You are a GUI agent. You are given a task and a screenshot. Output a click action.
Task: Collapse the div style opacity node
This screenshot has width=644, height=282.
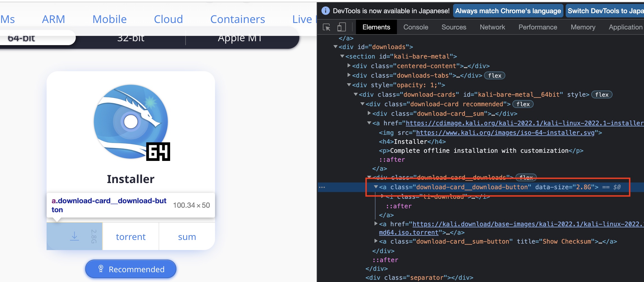click(349, 85)
